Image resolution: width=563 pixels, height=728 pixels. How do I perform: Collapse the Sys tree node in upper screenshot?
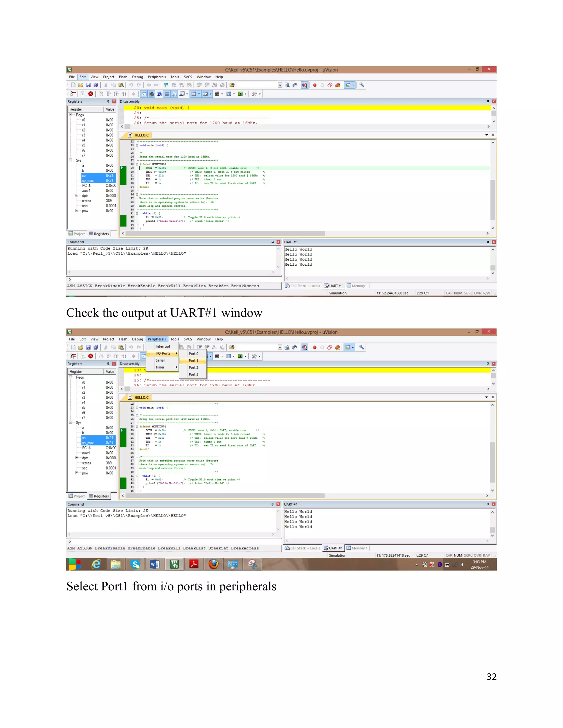point(71,160)
